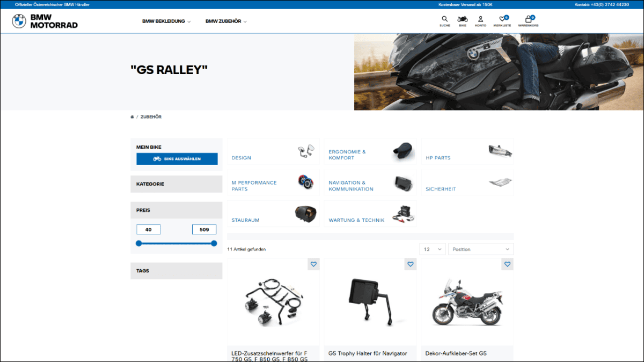Click the minimum price field showing 40

pos(149,230)
